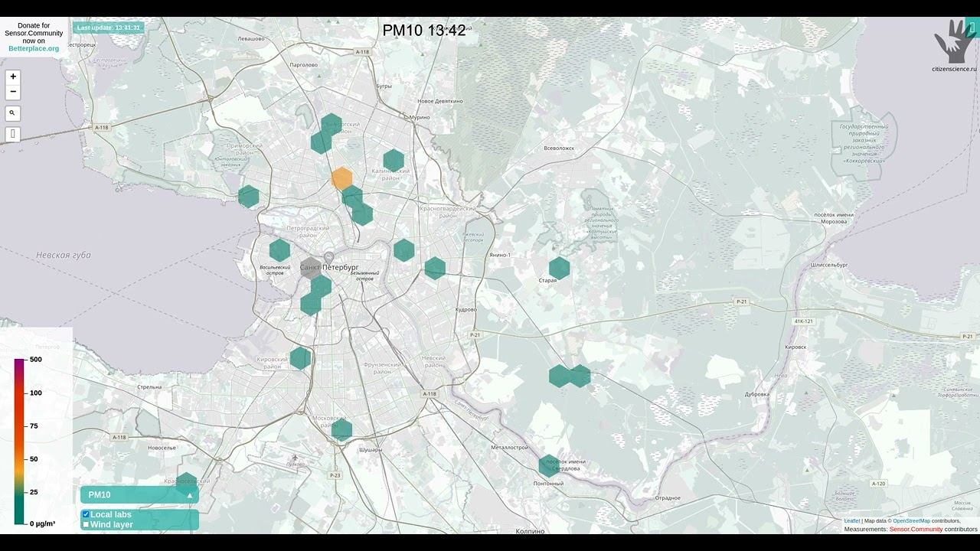Select the hexagon sensor at Понтонный

click(549, 465)
